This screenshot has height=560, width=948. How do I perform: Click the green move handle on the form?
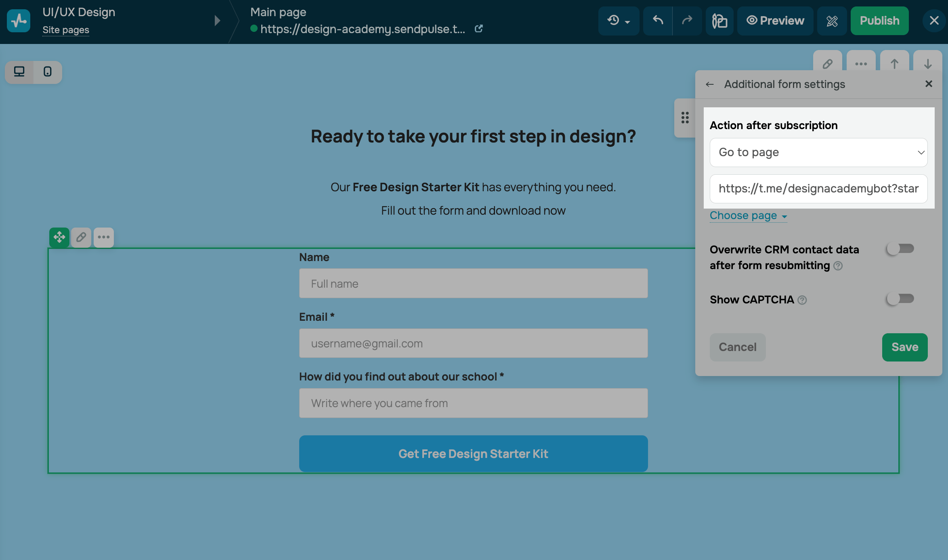click(59, 237)
